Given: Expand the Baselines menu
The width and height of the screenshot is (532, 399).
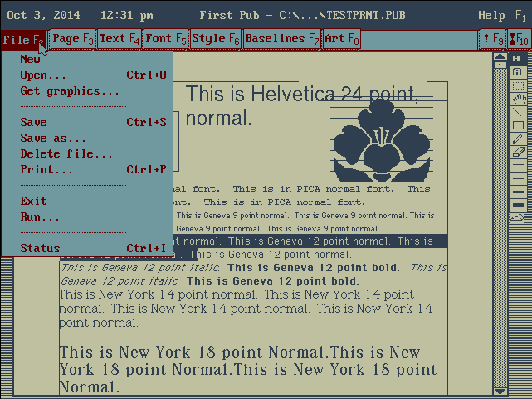Looking at the screenshot, I should pyautogui.click(x=281, y=39).
